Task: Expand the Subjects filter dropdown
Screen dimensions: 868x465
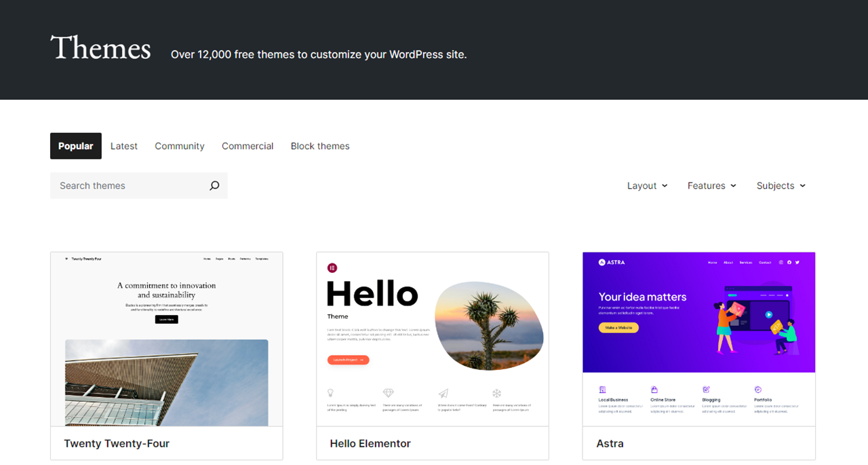Action: [781, 185]
